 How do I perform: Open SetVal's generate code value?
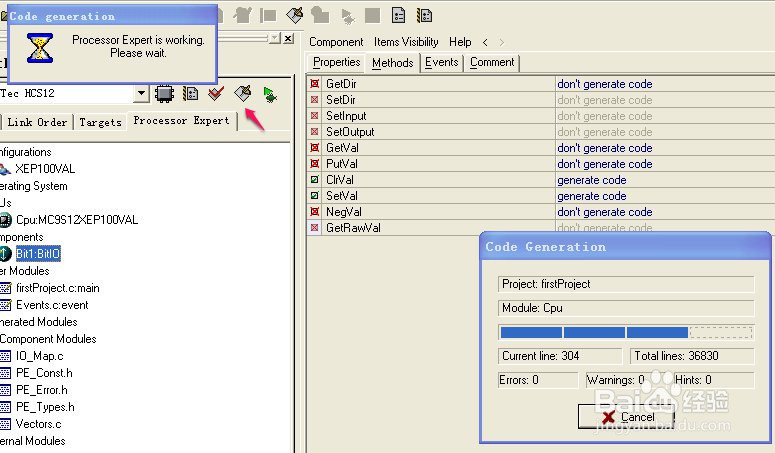(592, 196)
